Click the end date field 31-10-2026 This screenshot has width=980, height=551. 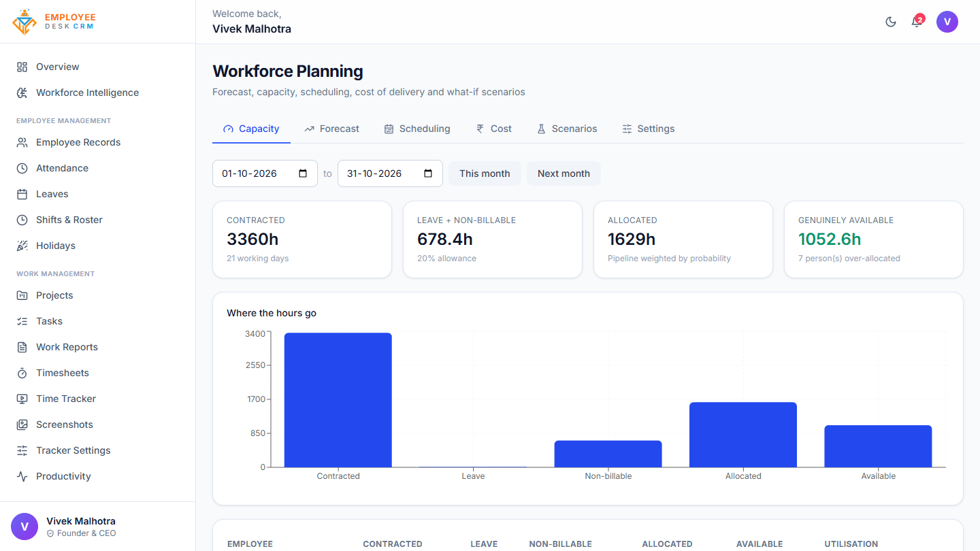point(390,173)
